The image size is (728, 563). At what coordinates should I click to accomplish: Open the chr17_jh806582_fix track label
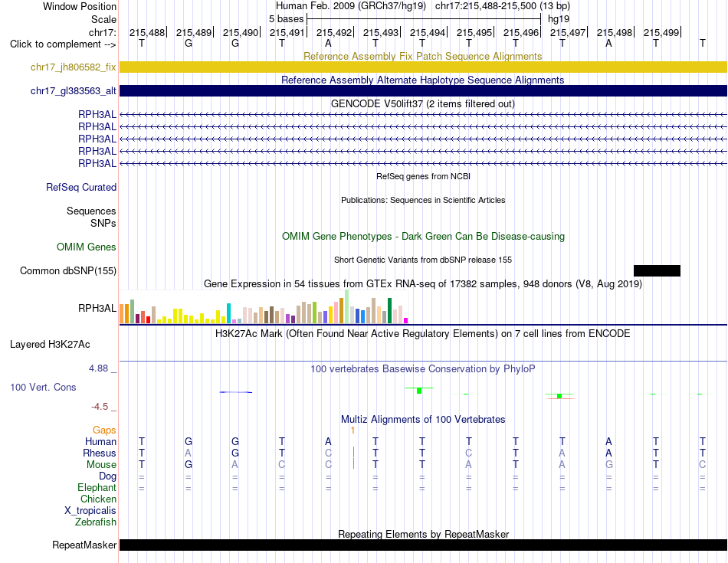pyautogui.click(x=73, y=67)
